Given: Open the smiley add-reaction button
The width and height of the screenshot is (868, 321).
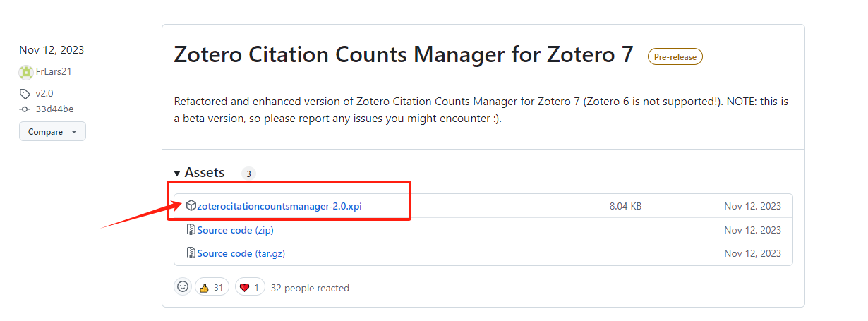Looking at the screenshot, I should click(183, 287).
